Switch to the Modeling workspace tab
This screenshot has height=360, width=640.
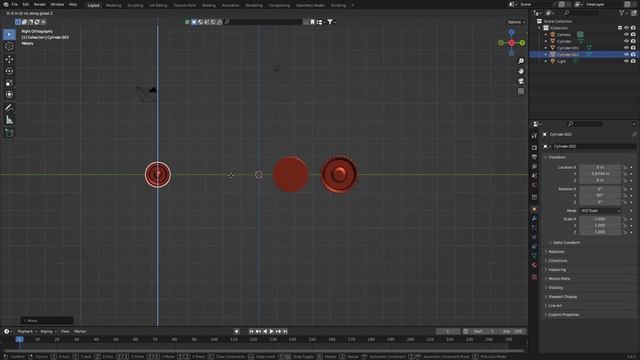tap(113, 5)
